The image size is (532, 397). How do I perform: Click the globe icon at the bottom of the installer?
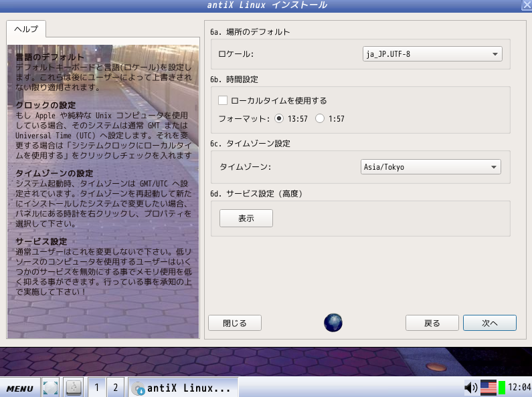tap(333, 322)
